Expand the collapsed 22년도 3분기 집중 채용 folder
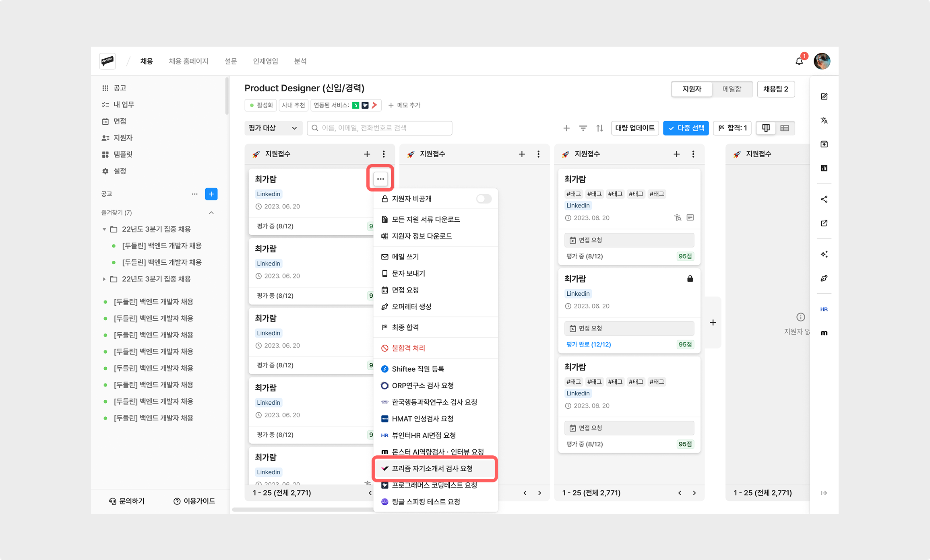This screenshot has height=560, width=930. click(104, 279)
